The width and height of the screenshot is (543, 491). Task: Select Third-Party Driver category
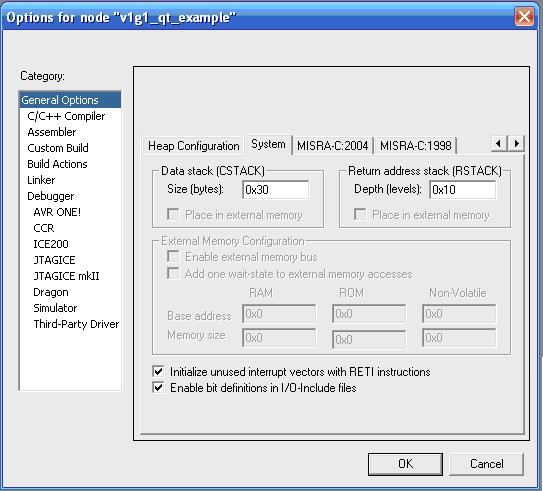coord(76,324)
